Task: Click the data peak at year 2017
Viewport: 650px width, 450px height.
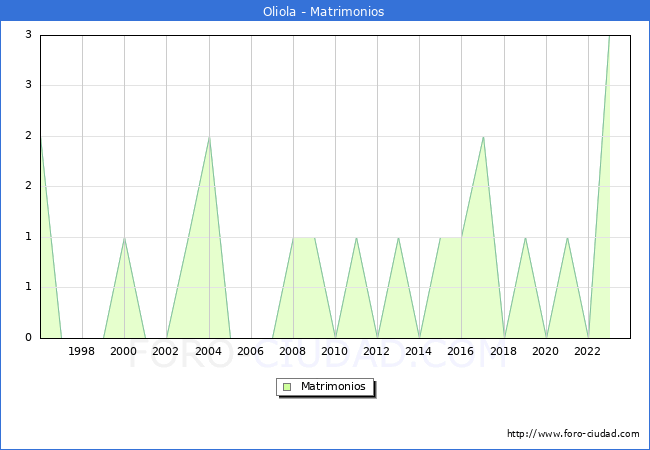Action: point(483,137)
